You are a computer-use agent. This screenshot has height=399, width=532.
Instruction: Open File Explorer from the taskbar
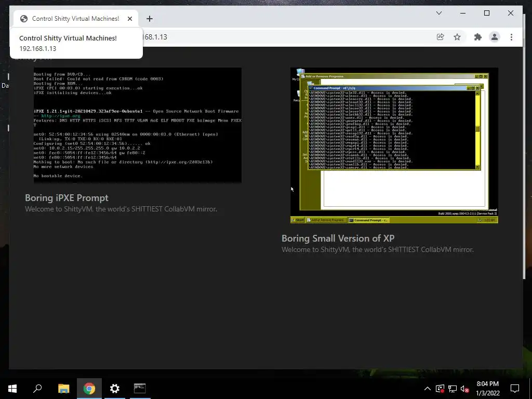(x=63, y=389)
